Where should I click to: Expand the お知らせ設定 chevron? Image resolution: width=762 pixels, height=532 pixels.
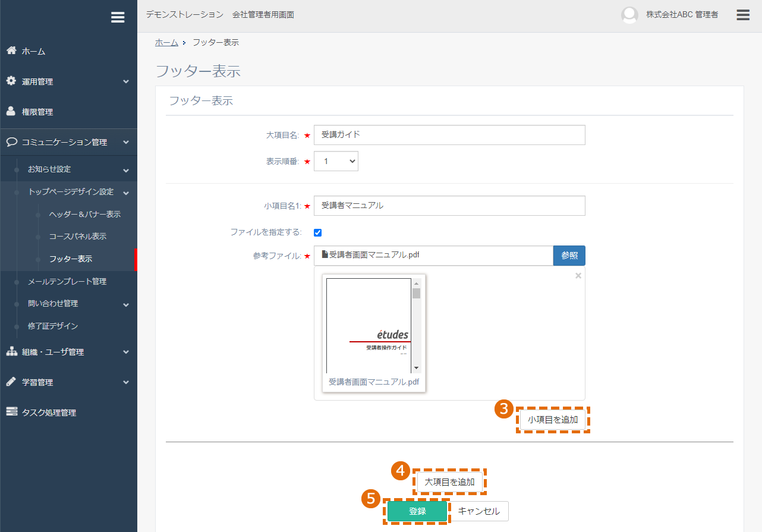pos(126,170)
